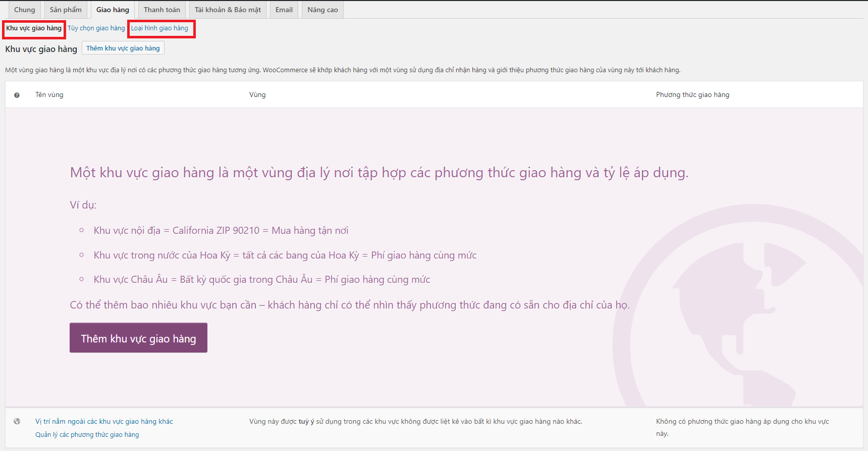
Task: Open the Tùy chọn giao hàng section
Action: pos(96,28)
